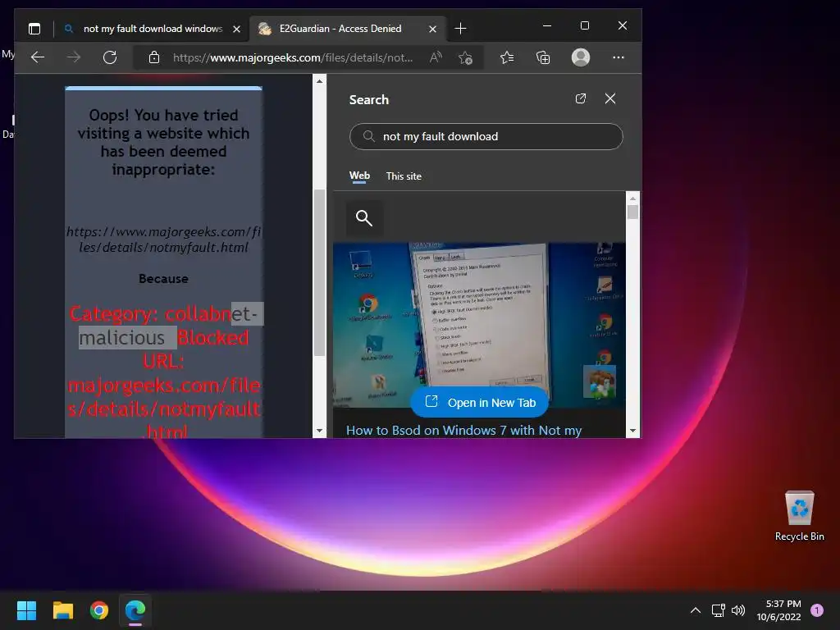Open the clock showing 5:37 PM
Screen dimensions: 840x630
point(779,610)
